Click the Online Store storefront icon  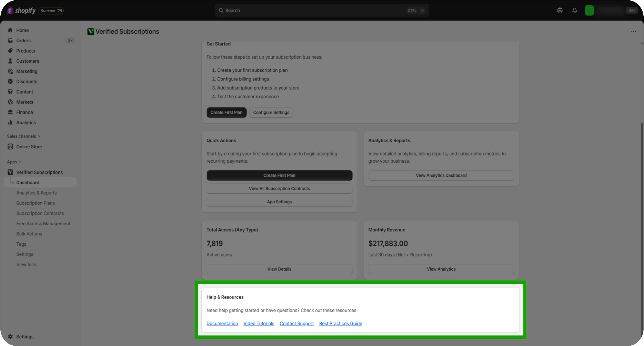point(10,147)
